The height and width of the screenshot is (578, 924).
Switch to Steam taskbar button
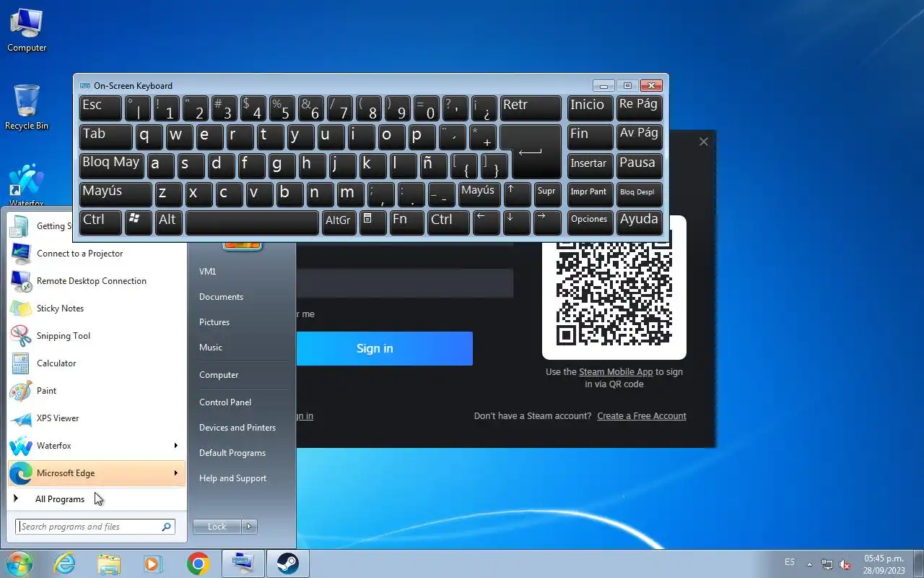point(288,564)
